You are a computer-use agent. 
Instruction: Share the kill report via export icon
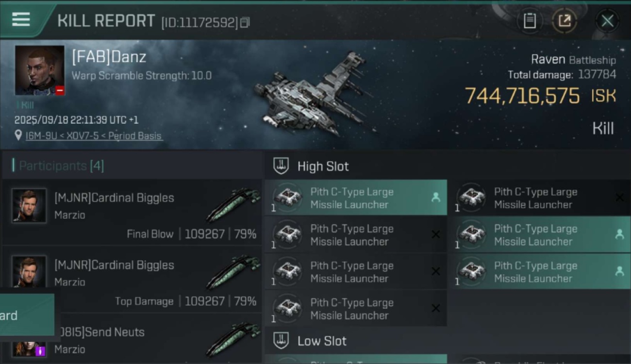565,21
